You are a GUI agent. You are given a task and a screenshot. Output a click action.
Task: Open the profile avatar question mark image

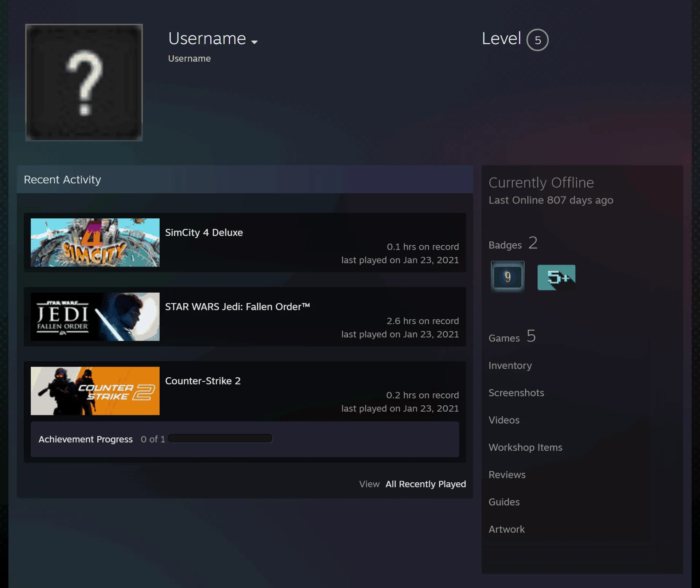click(x=84, y=82)
